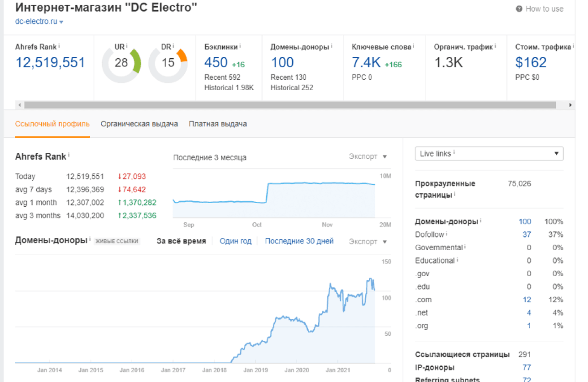Click info icon next to Governmental
Viewport: 588px width, 382px height.
coord(465,247)
